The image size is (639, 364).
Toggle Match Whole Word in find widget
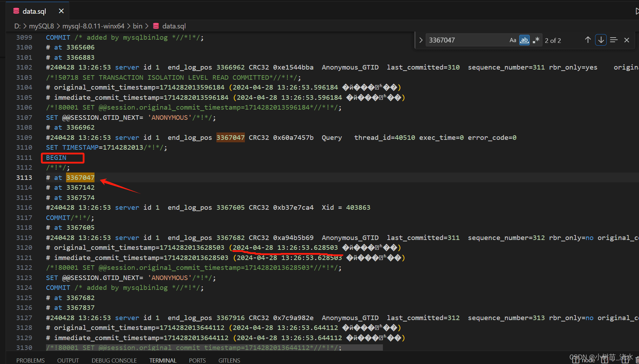click(x=524, y=40)
